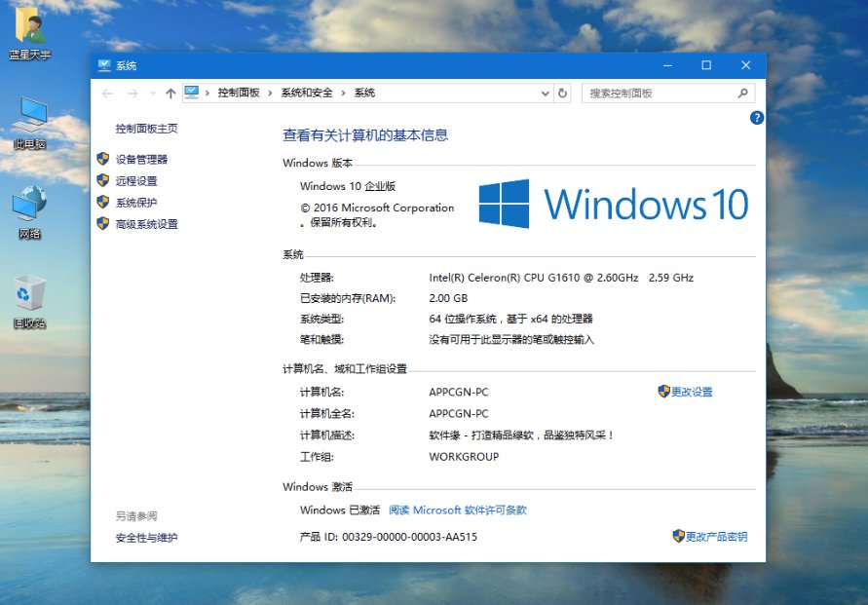Open 系统保护 with the shield icon
This screenshot has height=605, width=868.
tap(136, 202)
